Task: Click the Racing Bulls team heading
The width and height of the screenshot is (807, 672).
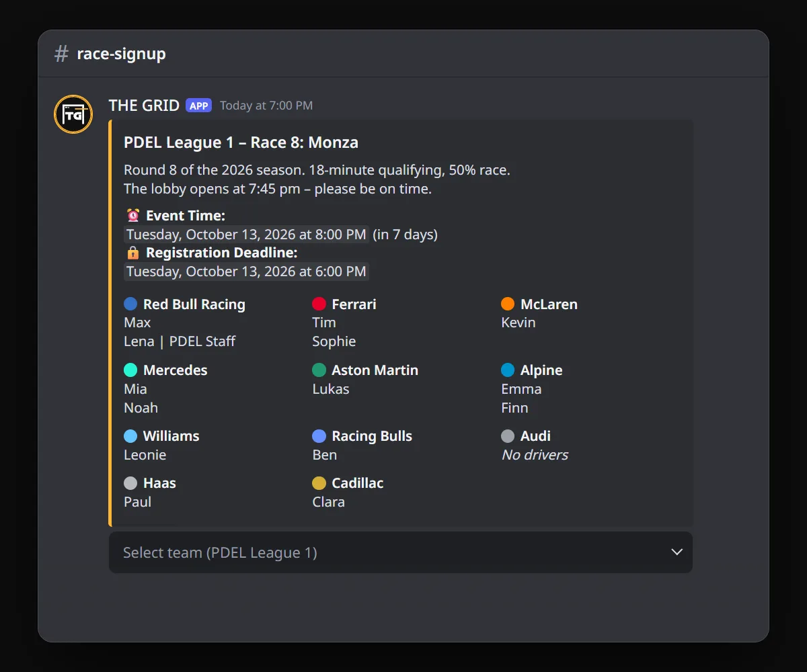Action: [x=372, y=436]
